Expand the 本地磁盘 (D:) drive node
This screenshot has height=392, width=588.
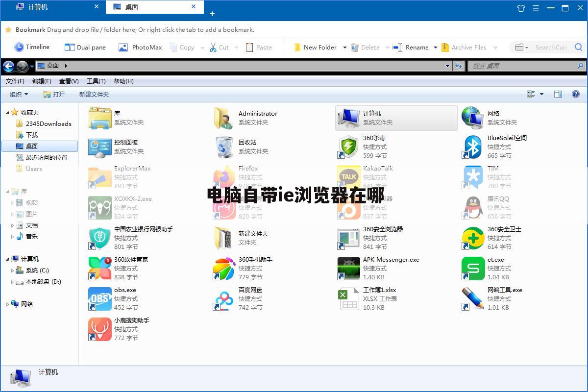click(13, 282)
